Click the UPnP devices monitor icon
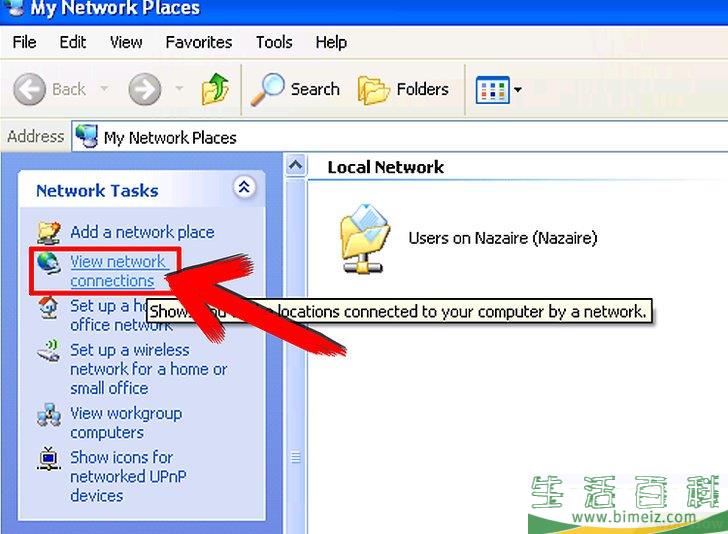 (49, 459)
